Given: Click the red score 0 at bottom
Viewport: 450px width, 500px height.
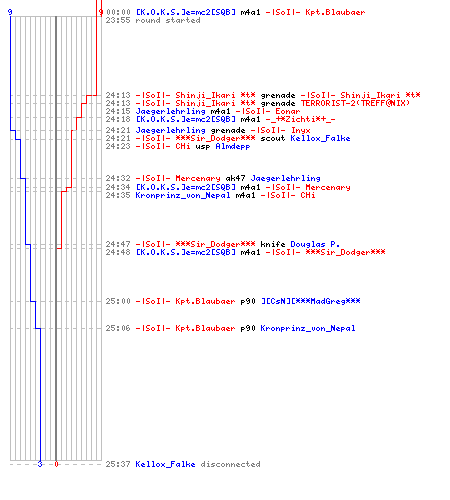Looking at the screenshot, I should (x=56, y=464).
